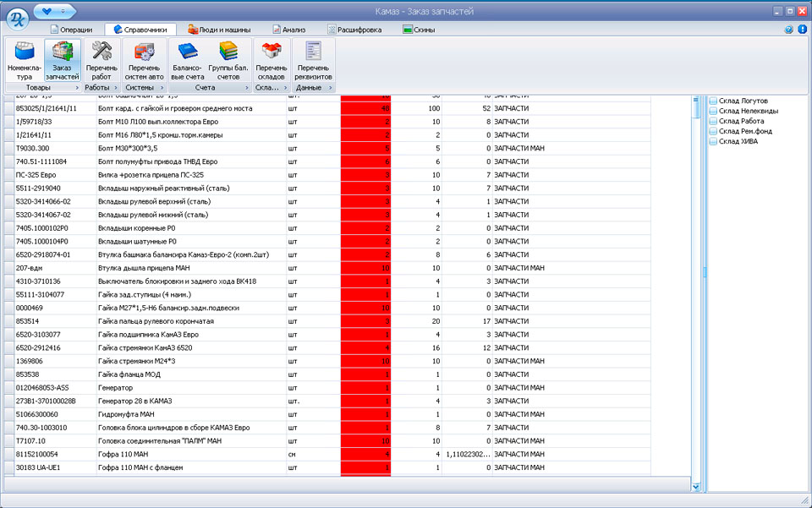Image resolution: width=812 pixels, height=508 pixels.
Task: Select cell 'Вилка +розетка прицепа ПС-325'
Action: click(x=191, y=175)
